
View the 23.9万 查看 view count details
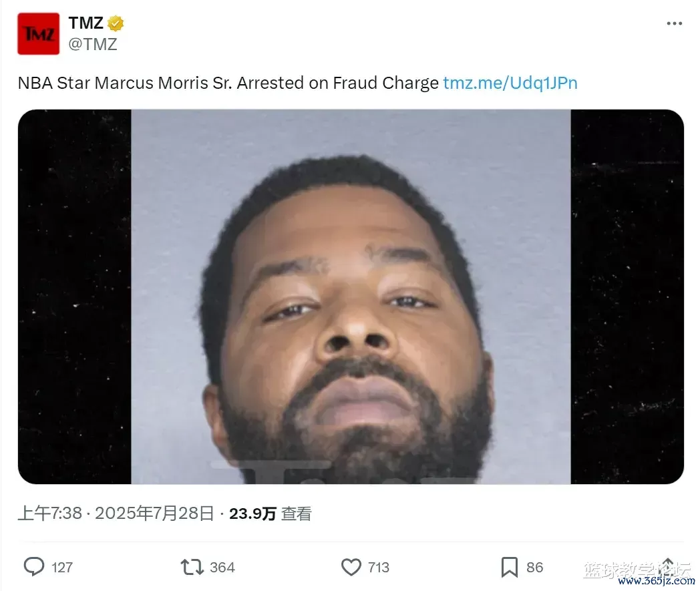(270, 514)
